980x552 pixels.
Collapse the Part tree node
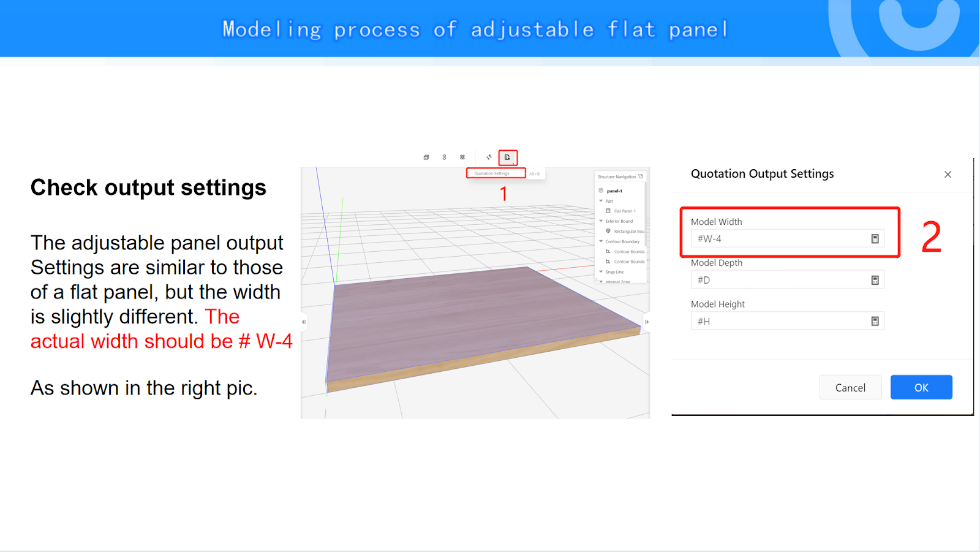601,201
